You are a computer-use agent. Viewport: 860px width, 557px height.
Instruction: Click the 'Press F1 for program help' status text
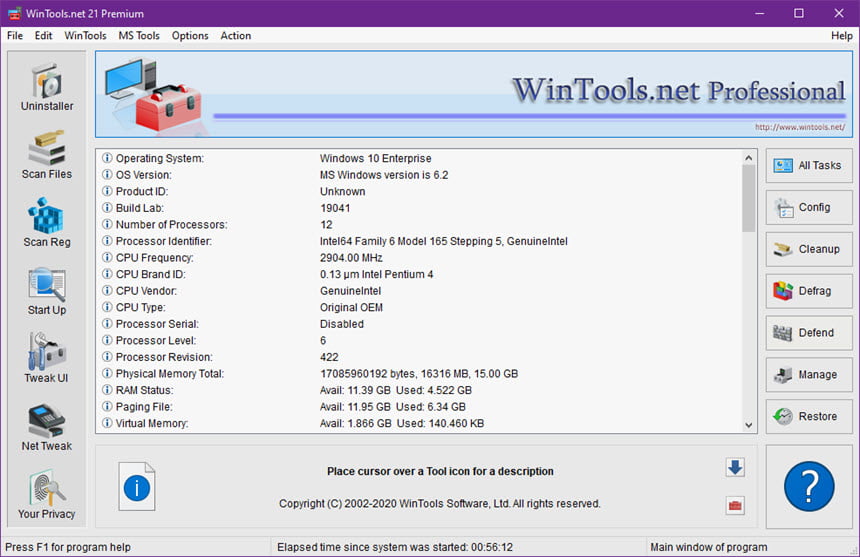pos(68,547)
